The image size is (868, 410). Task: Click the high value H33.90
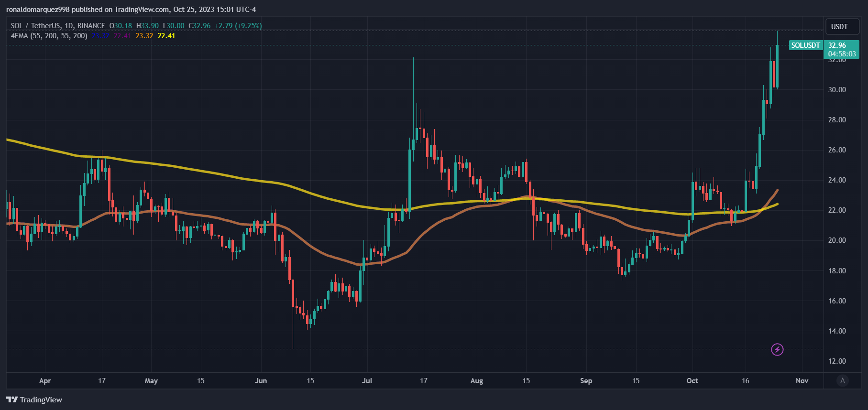[147, 26]
